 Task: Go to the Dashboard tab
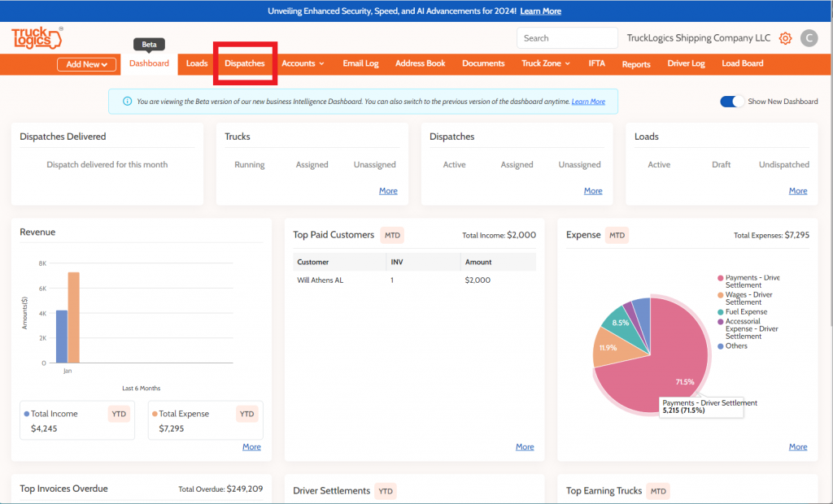click(x=150, y=63)
